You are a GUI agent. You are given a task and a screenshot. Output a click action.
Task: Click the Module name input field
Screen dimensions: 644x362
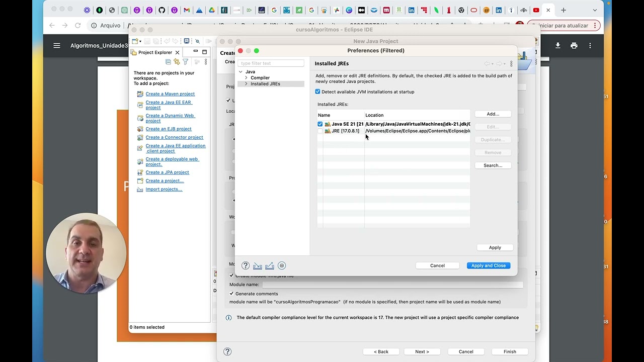[392, 285]
